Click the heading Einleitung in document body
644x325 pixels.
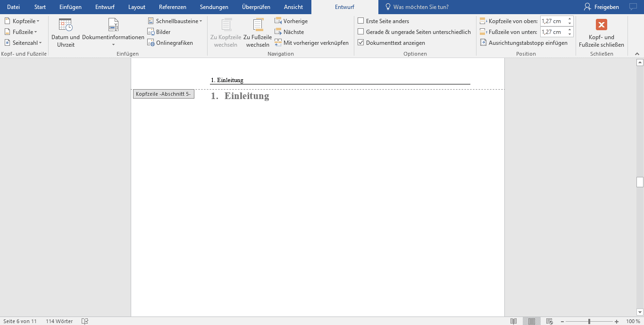point(247,96)
